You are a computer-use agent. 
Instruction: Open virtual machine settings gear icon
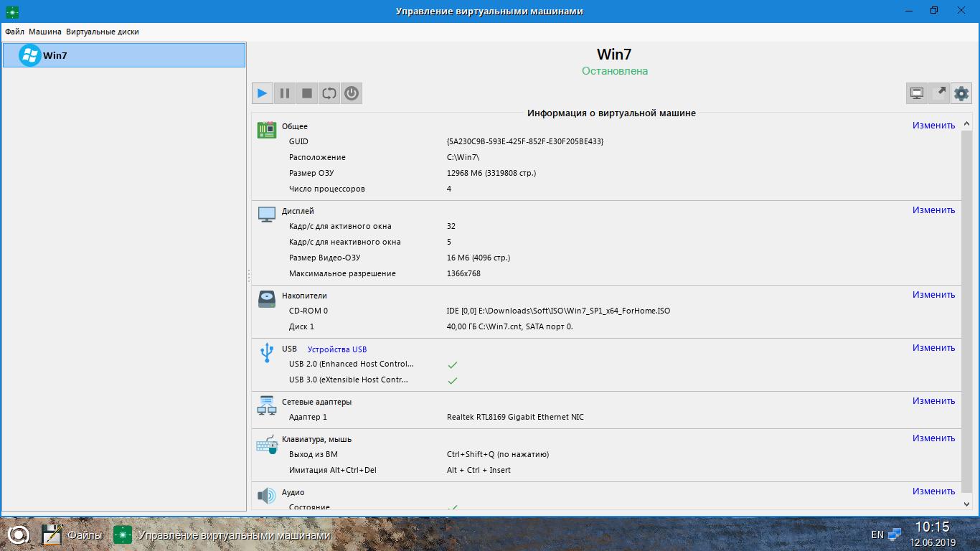pos(961,93)
